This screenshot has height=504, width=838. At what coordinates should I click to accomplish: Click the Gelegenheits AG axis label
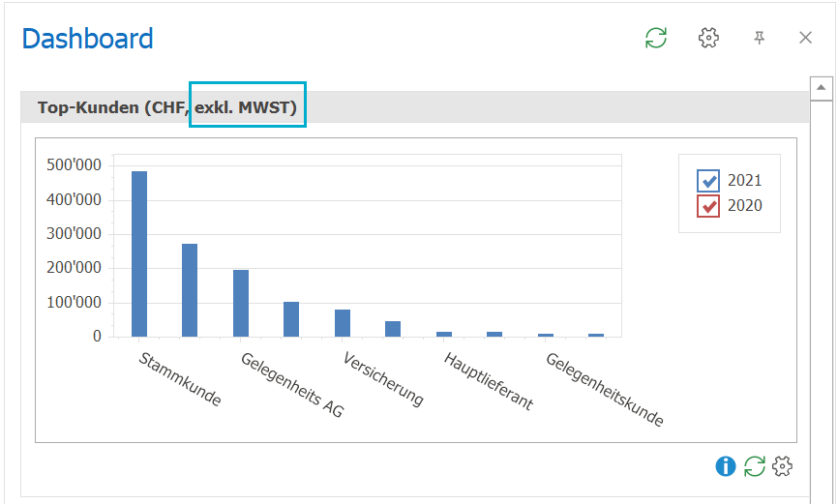[292, 385]
